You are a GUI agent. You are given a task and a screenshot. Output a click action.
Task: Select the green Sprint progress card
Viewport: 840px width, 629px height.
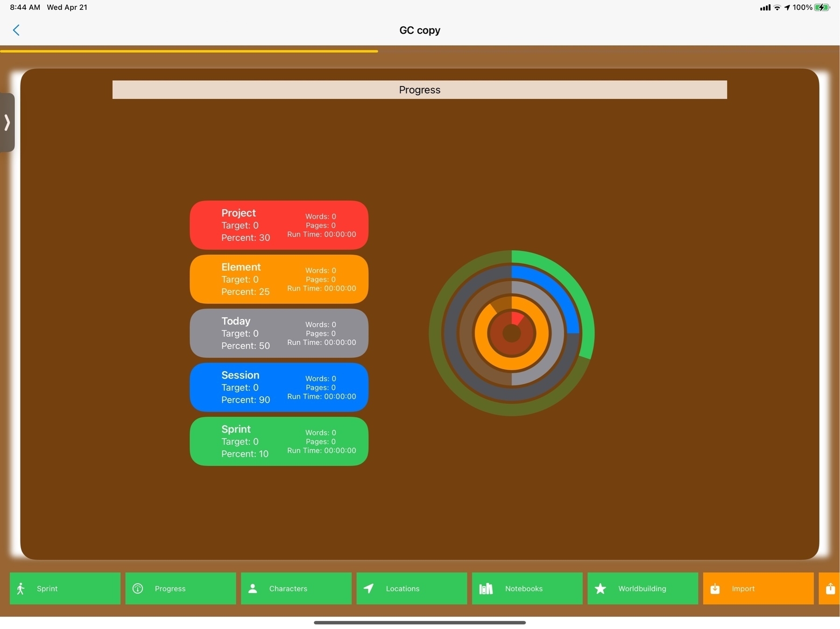279,441
